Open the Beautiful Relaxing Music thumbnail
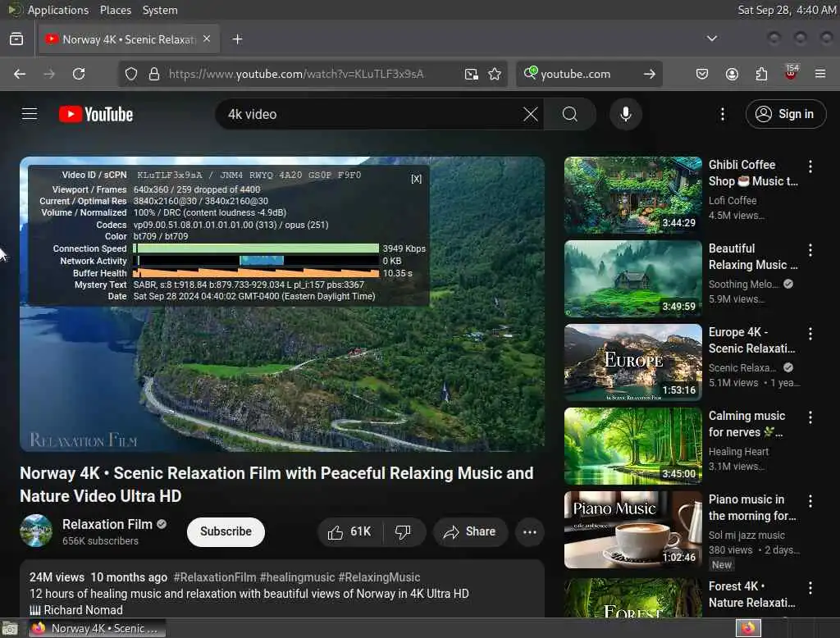The width and height of the screenshot is (840, 638). pos(632,279)
